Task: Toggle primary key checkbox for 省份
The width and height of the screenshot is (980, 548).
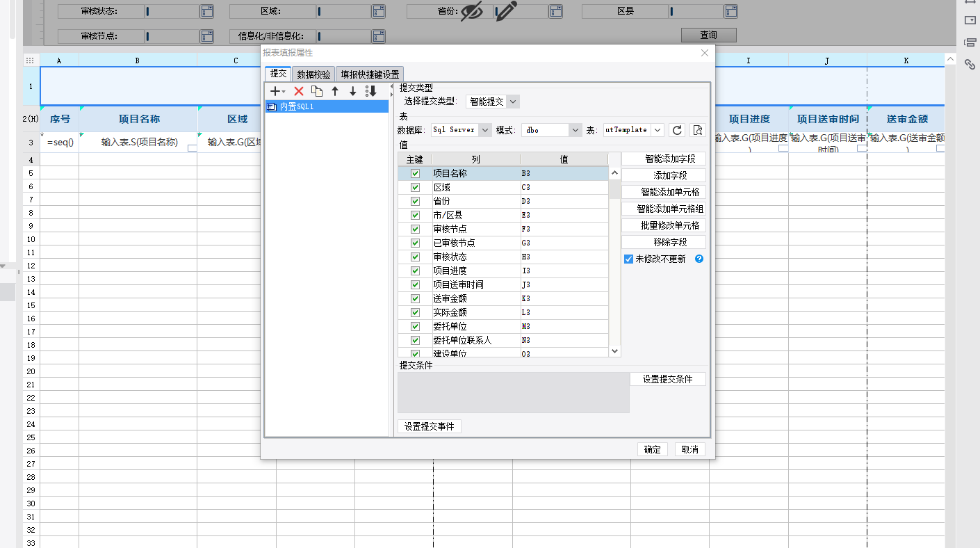Action: pyautogui.click(x=415, y=201)
